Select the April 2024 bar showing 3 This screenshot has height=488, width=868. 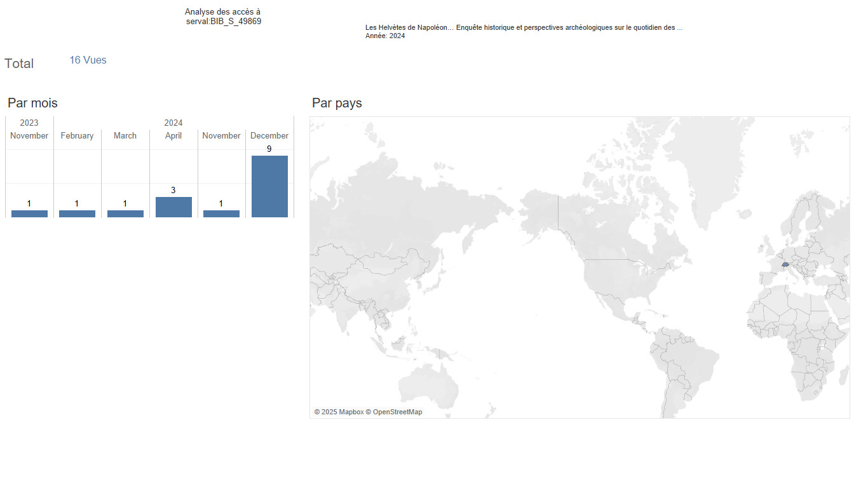click(x=173, y=207)
